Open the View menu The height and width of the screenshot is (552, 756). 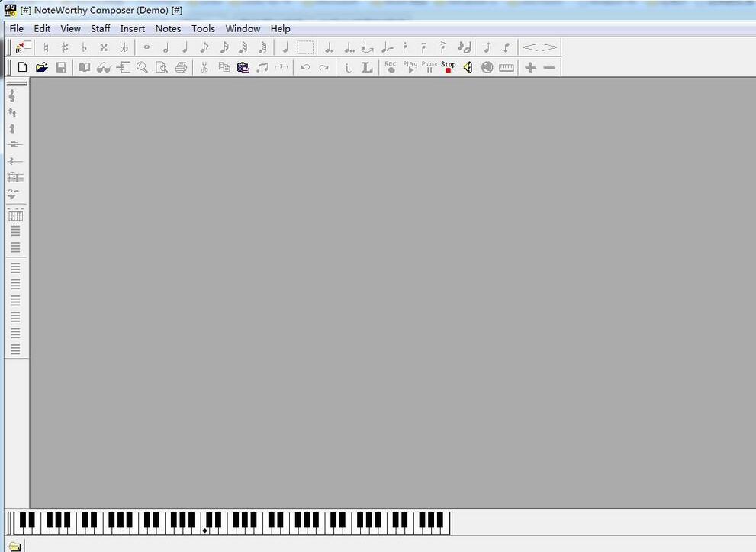(70, 28)
